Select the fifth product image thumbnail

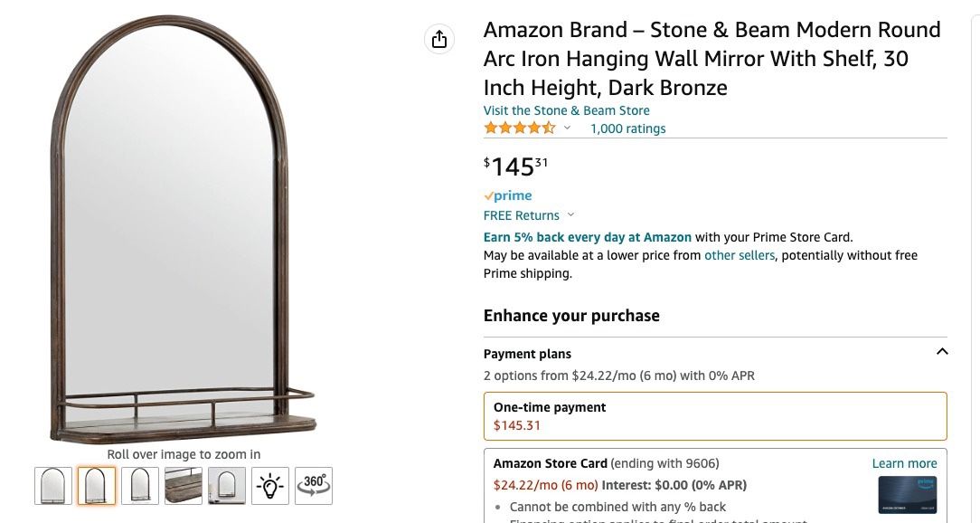pyautogui.click(x=226, y=486)
